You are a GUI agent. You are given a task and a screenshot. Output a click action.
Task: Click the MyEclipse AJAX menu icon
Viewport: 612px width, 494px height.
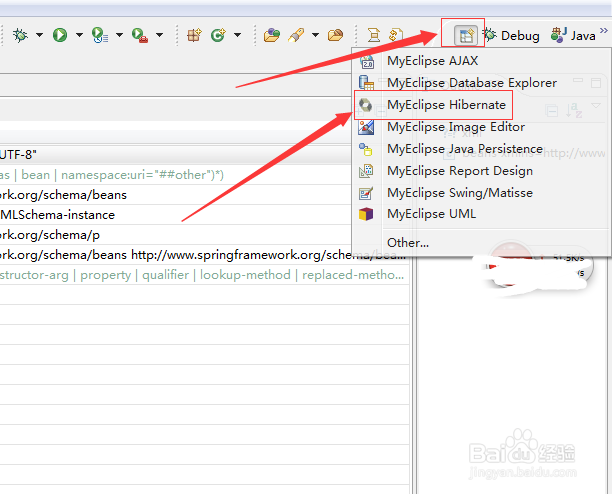(366, 62)
